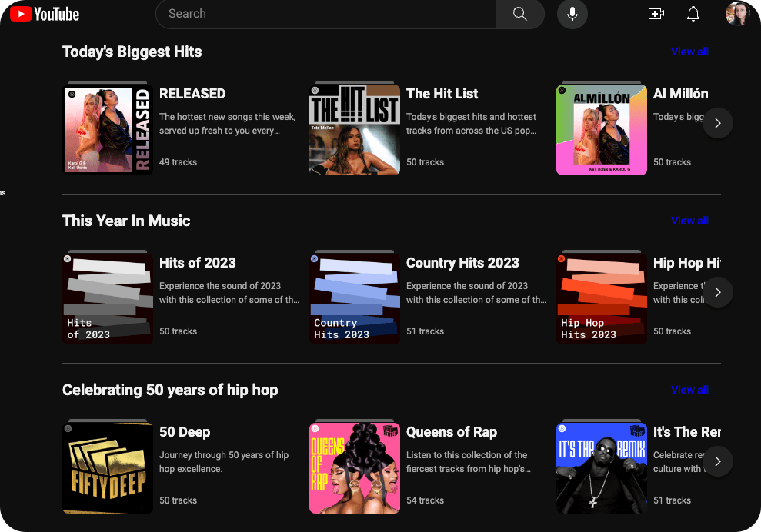
Task: Click the Hits of 2023 title
Action: 198,263
